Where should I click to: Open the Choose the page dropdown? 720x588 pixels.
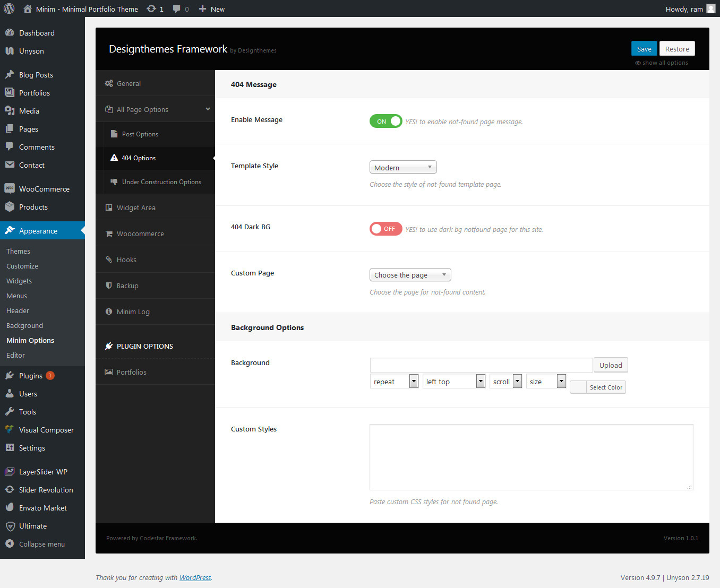(410, 274)
